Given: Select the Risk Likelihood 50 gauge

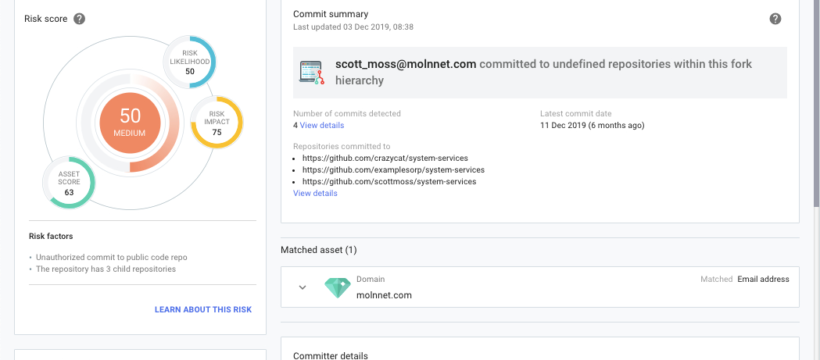Looking at the screenshot, I should point(190,62).
